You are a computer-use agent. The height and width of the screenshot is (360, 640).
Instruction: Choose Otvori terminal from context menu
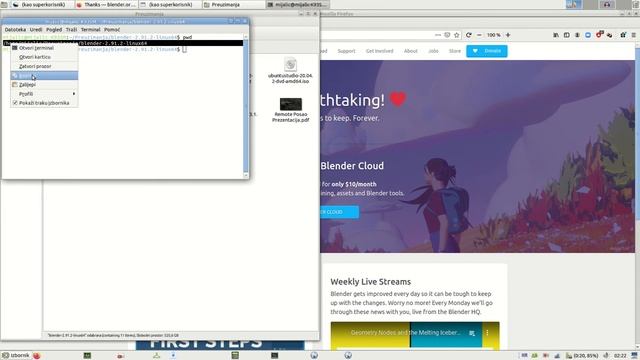click(44, 48)
